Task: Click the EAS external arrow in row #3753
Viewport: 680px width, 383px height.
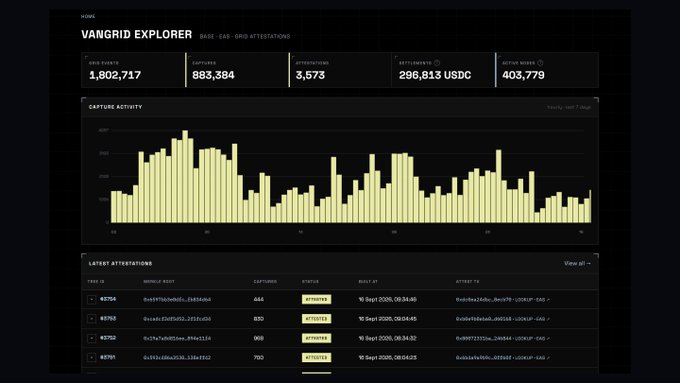Action: 548,319
